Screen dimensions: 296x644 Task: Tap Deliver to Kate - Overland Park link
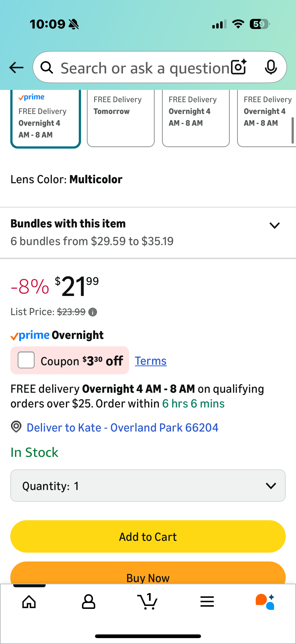tap(122, 428)
